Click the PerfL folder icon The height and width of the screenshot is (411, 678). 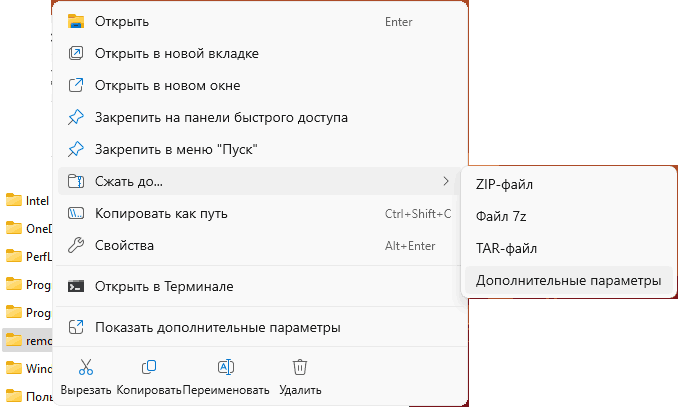pos(14,256)
